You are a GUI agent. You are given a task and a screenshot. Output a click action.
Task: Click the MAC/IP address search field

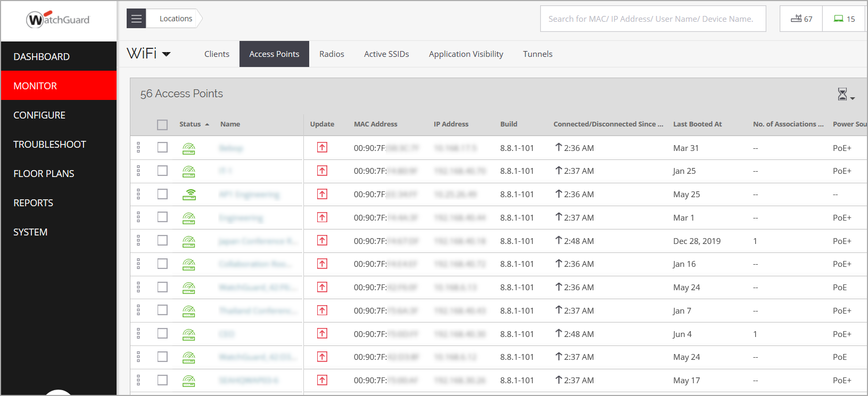pyautogui.click(x=652, y=19)
